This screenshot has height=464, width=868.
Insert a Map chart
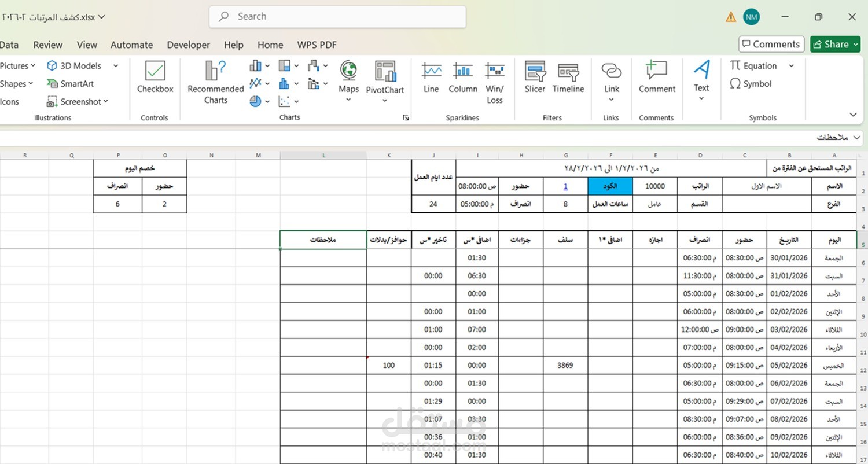coord(348,82)
